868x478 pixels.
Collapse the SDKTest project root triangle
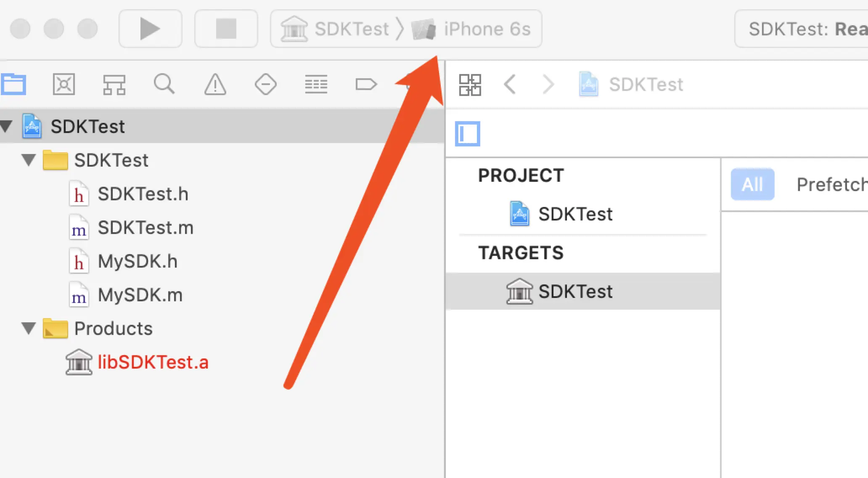click(7, 126)
